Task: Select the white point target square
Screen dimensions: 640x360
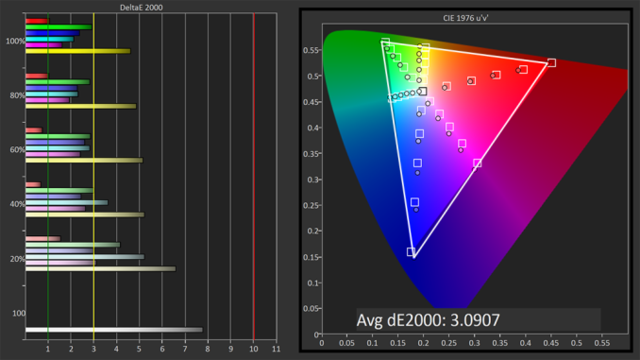Action: (x=423, y=91)
